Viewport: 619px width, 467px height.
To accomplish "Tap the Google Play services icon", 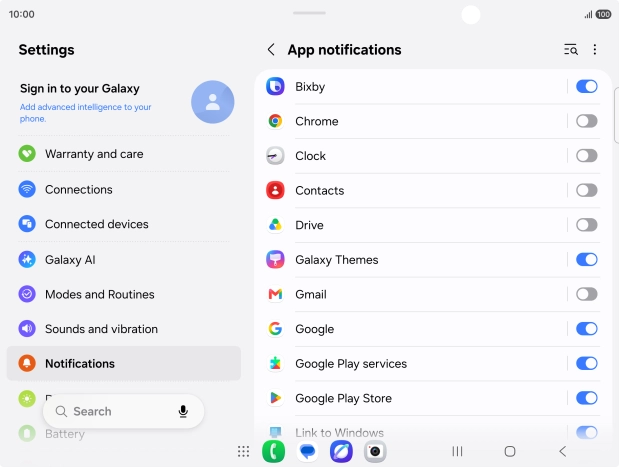I will [275, 364].
